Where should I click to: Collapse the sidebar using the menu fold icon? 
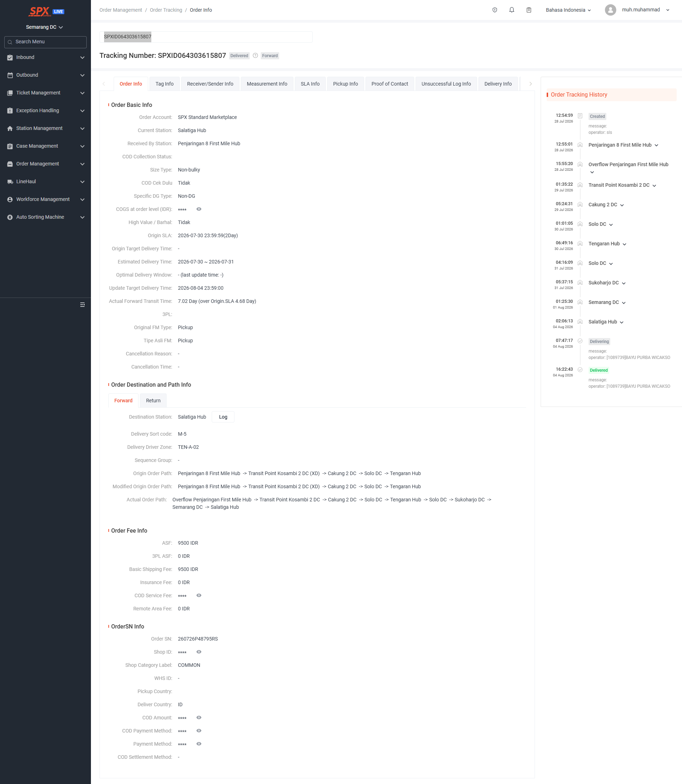(x=82, y=305)
